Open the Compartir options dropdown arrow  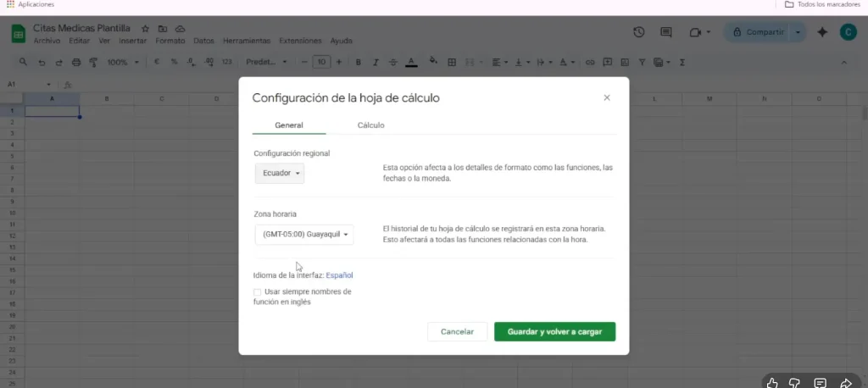tap(798, 32)
